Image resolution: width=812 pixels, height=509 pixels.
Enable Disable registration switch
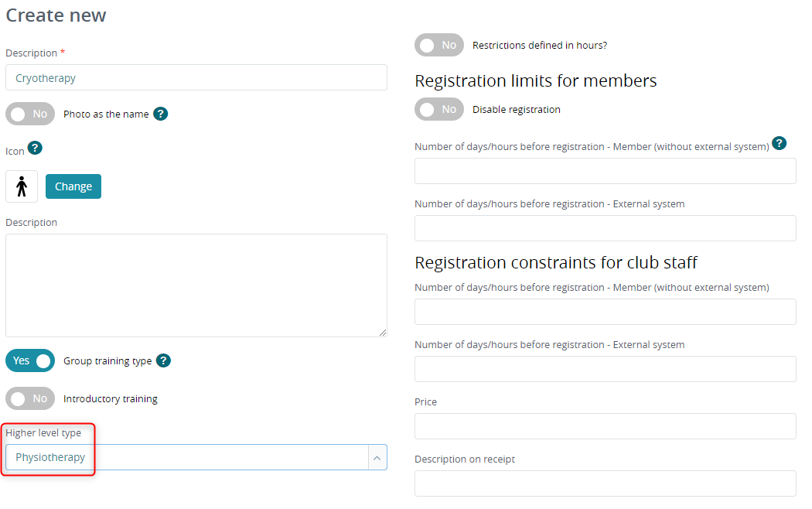click(439, 109)
